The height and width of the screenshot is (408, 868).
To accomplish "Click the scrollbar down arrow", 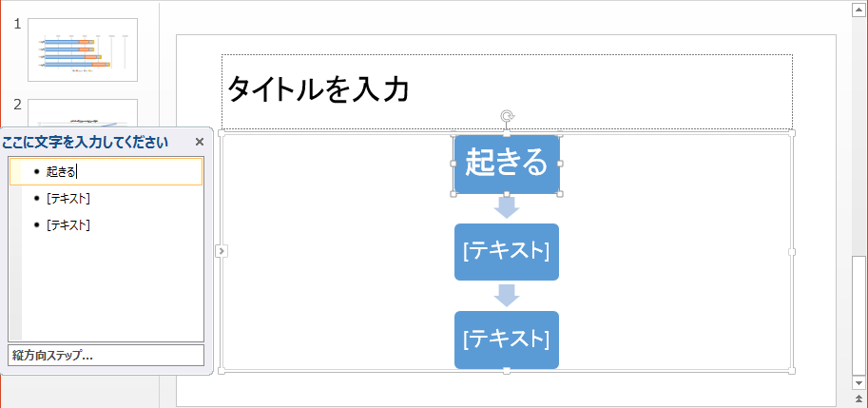I will point(859,381).
